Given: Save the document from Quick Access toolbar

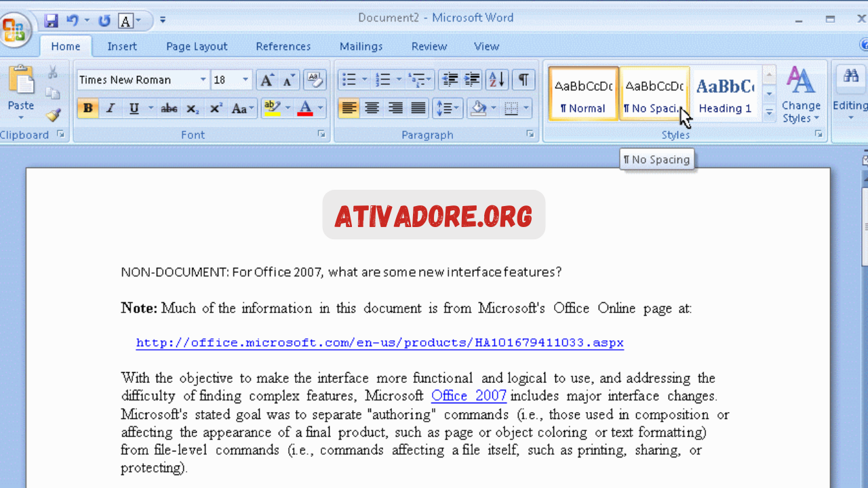Looking at the screenshot, I should pyautogui.click(x=51, y=20).
